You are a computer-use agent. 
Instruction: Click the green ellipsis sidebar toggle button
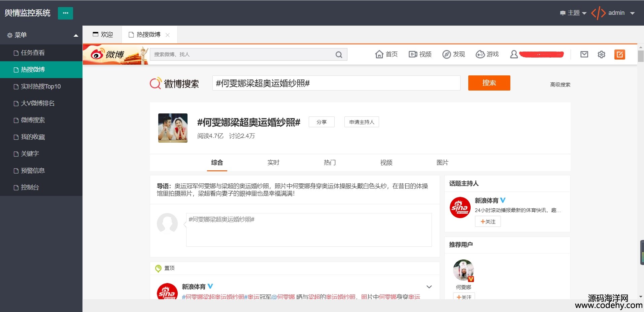65,13
